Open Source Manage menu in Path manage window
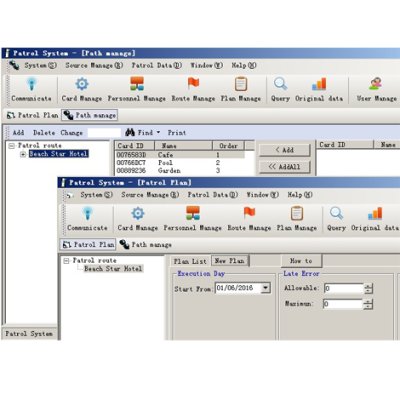 pos(94,65)
